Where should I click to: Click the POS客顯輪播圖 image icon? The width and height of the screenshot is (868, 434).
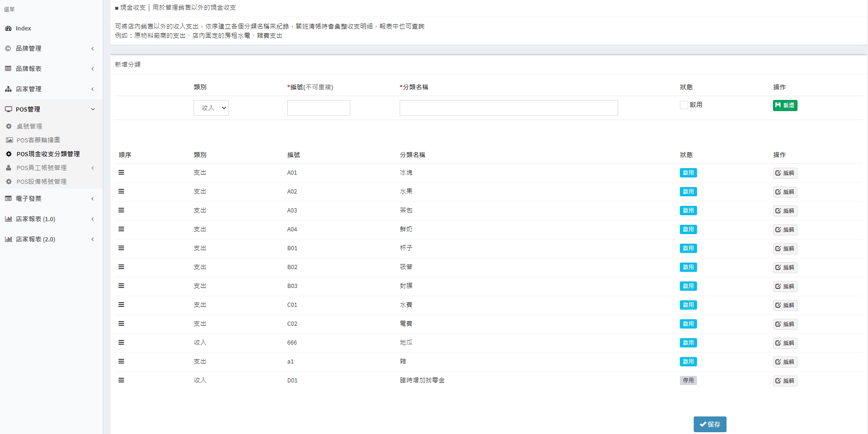[9, 140]
